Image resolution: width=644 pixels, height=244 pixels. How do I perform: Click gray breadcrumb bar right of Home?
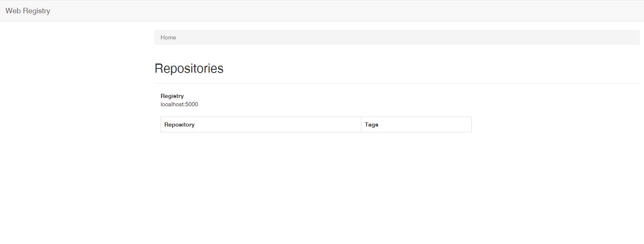pos(394,37)
